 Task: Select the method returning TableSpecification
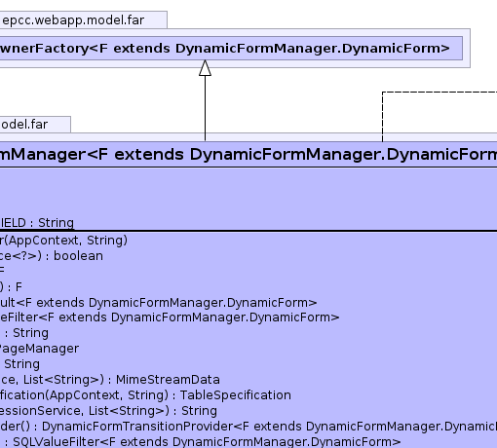coord(145,395)
